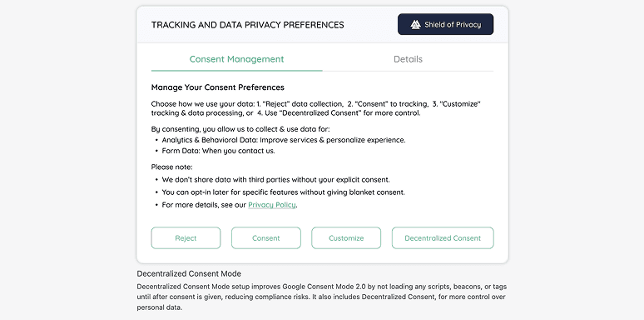The width and height of the screenshot is (644, 320).
Task: Click the Shield of Privacy logo icon
Action: click(415, 25)
